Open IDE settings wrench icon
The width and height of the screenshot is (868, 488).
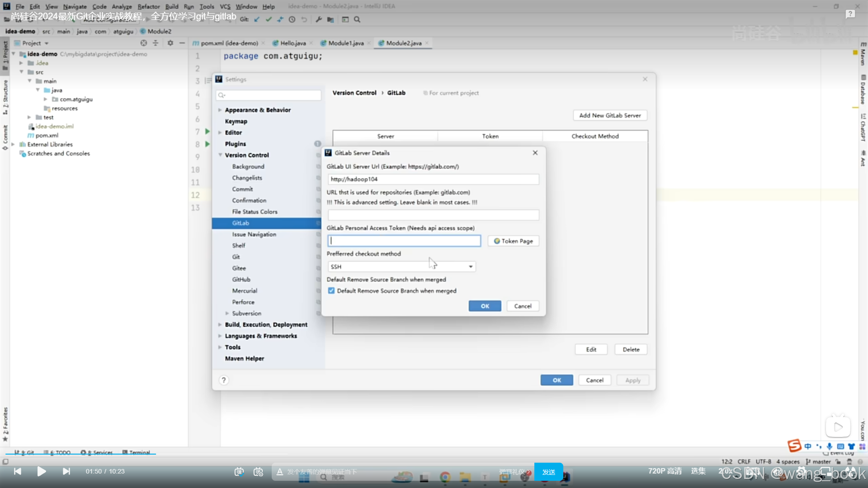point(319,19)
